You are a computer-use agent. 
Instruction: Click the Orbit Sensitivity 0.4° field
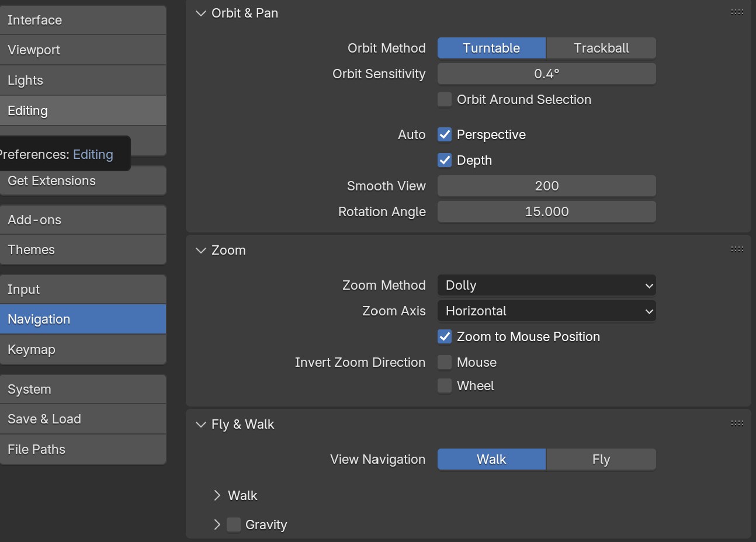point(547,74)
